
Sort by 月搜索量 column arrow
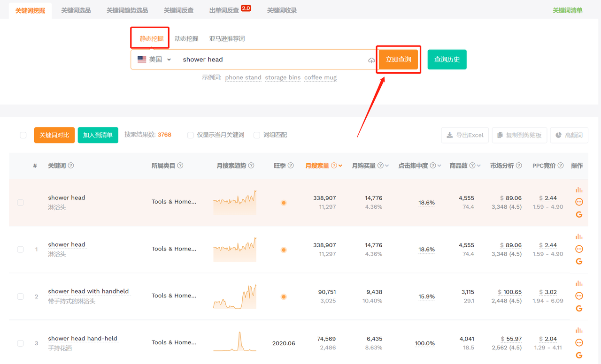point(340,166)
